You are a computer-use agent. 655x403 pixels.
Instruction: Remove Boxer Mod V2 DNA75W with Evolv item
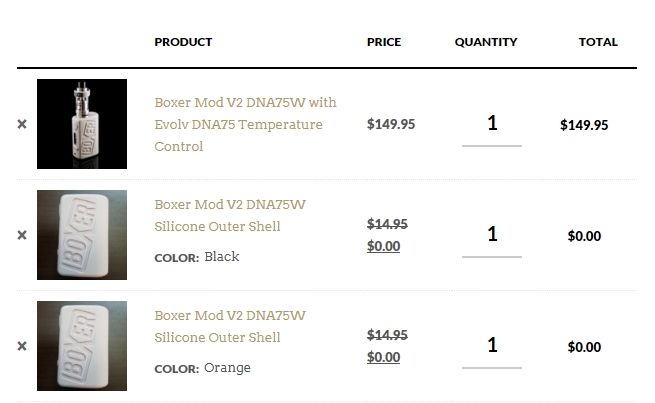22,124
